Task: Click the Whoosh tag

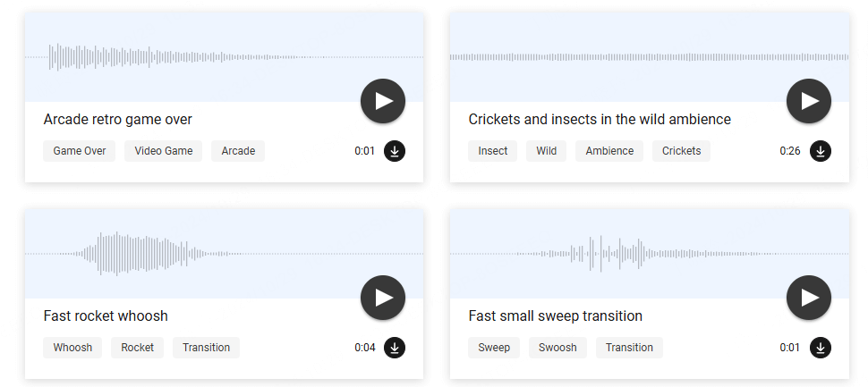Action: tap(72, 348)
